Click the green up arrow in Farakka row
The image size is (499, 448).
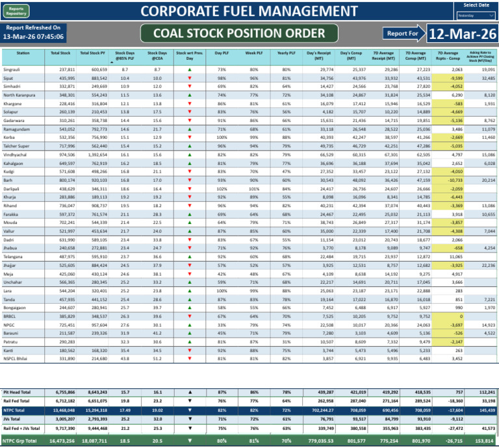click(190, 214)
